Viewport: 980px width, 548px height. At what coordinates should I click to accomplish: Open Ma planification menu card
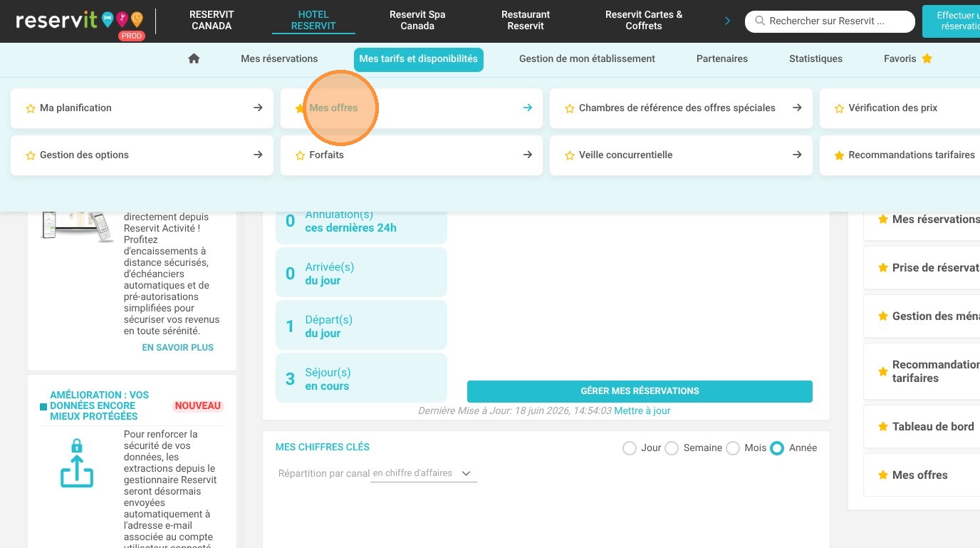pos(142,108)
